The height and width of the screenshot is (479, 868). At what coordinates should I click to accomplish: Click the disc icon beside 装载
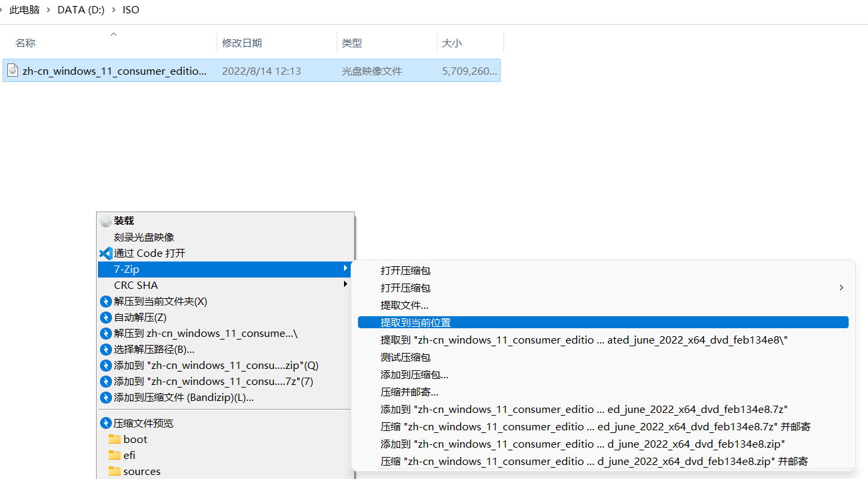point(106,221)
